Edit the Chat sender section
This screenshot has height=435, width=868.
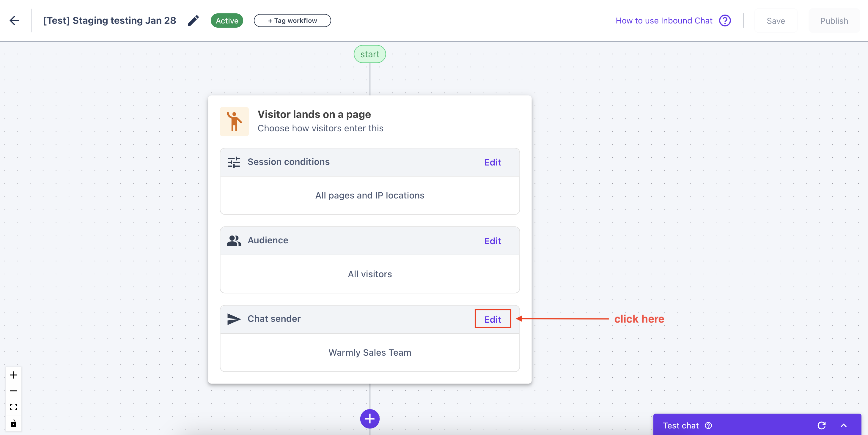click(x=493, y=319)
